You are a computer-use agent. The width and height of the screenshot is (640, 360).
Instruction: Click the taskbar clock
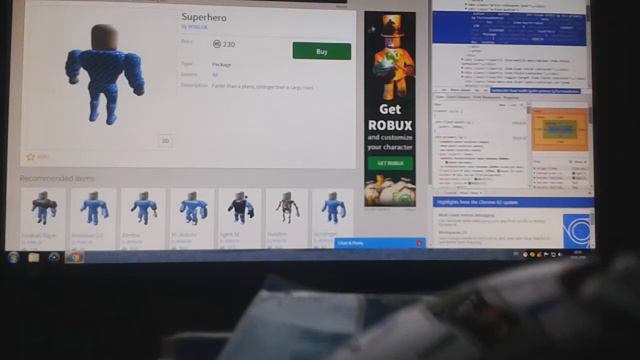[578, 255]
